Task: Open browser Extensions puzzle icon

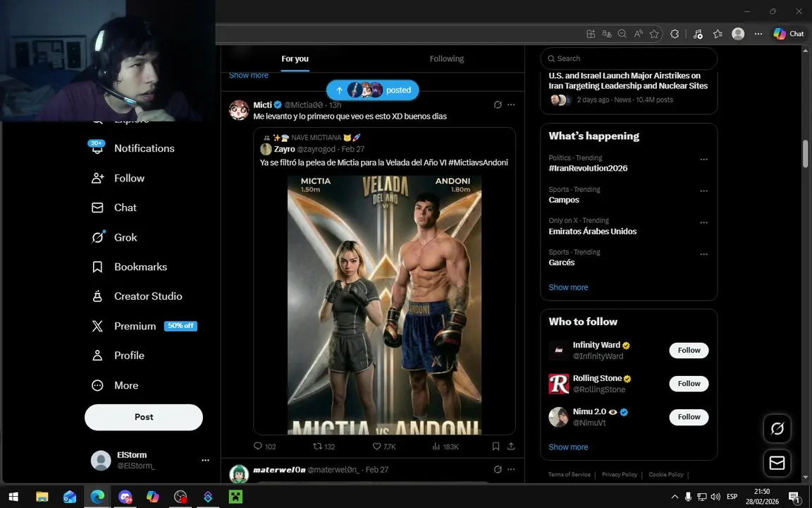Action: (x=675, y=34)
